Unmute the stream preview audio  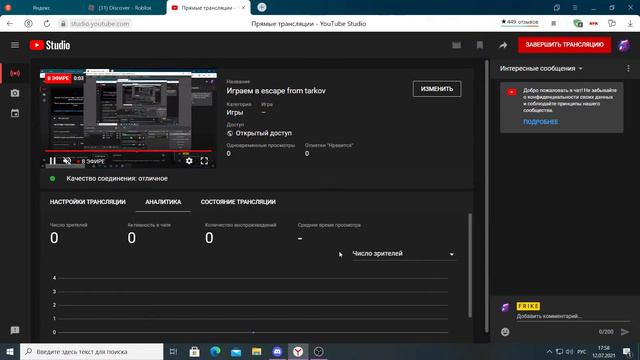pos(67,161)
